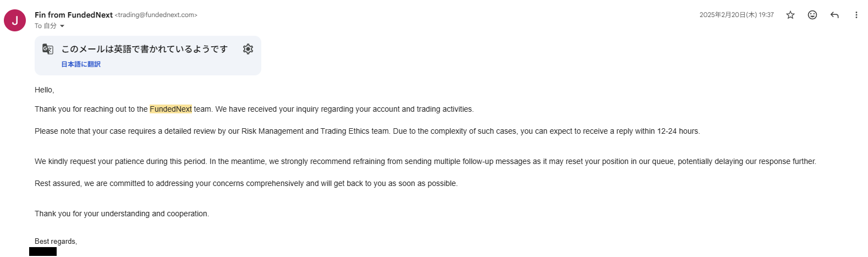Click sender name "Fin from FundedNext"
The image size is (868, 257).
(74, 15)
